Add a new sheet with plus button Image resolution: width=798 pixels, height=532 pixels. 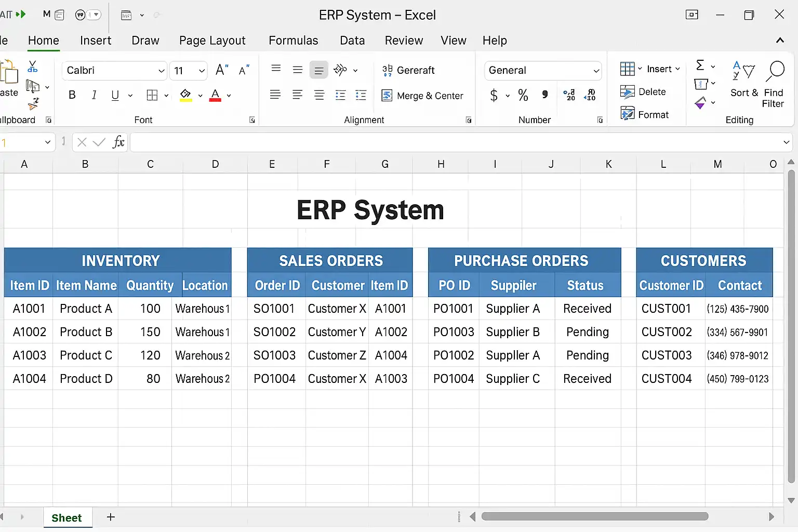point(111,517)
